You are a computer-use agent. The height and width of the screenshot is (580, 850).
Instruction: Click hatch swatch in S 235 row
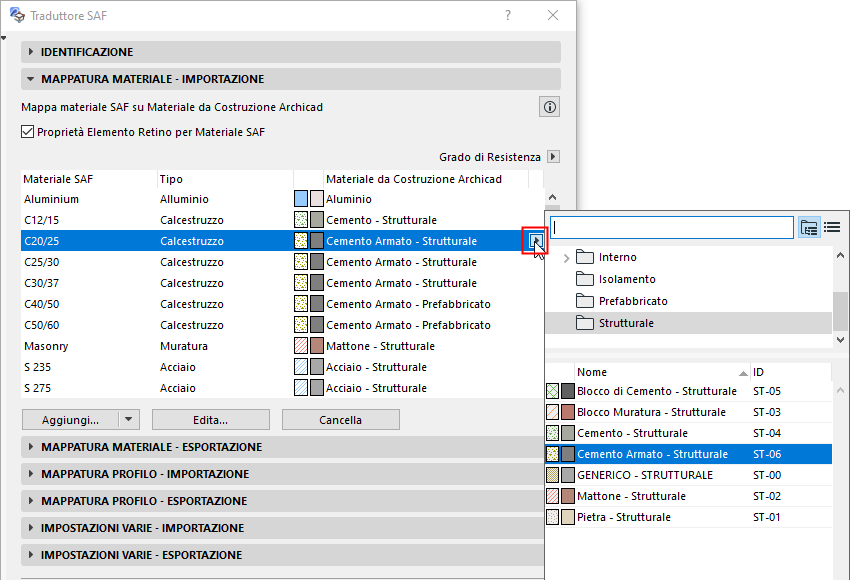coord(301,367)
